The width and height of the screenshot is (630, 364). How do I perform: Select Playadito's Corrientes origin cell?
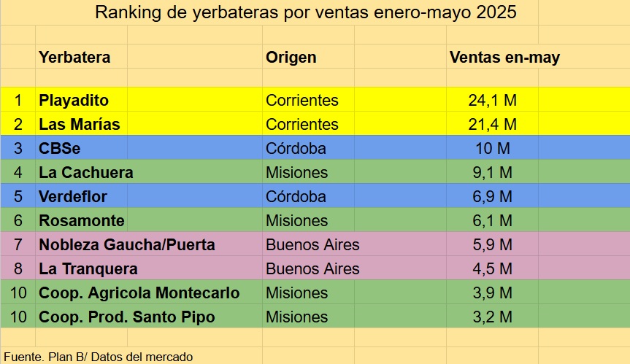302,100
